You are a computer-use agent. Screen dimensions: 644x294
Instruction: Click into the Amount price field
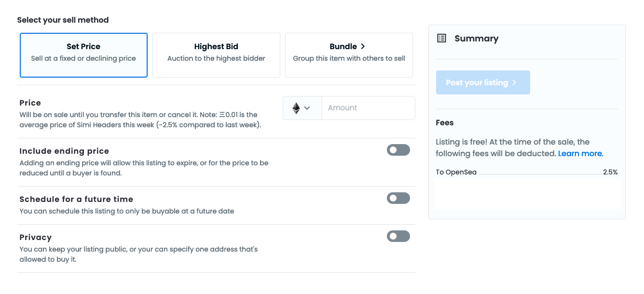coord(368,108)
